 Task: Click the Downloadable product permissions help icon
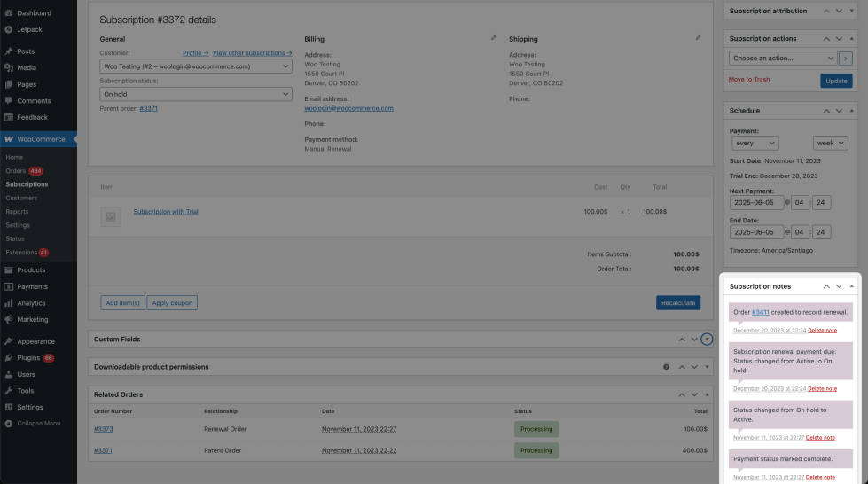666,367
